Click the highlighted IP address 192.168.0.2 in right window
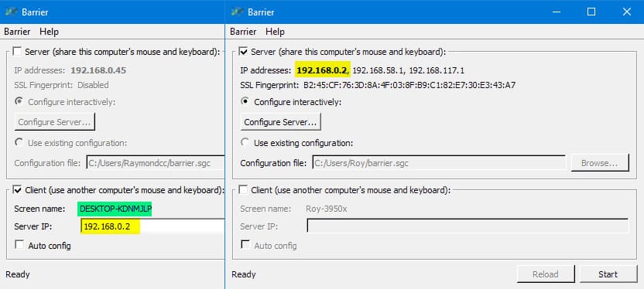This screenshot has height=289, width=644. pos(323,70)
